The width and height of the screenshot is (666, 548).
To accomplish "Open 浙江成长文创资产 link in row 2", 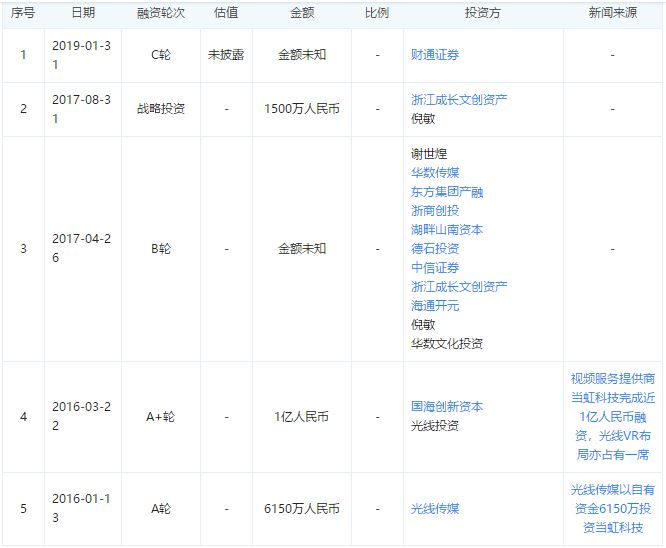I will tap(459, 100).
